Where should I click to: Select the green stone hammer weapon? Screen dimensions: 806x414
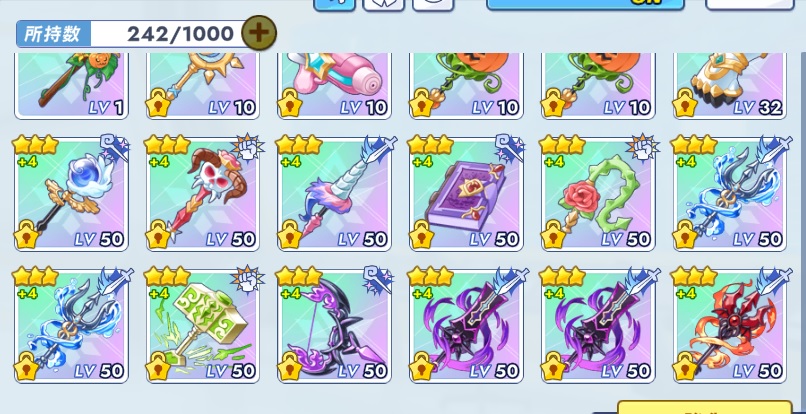point(203,326)
